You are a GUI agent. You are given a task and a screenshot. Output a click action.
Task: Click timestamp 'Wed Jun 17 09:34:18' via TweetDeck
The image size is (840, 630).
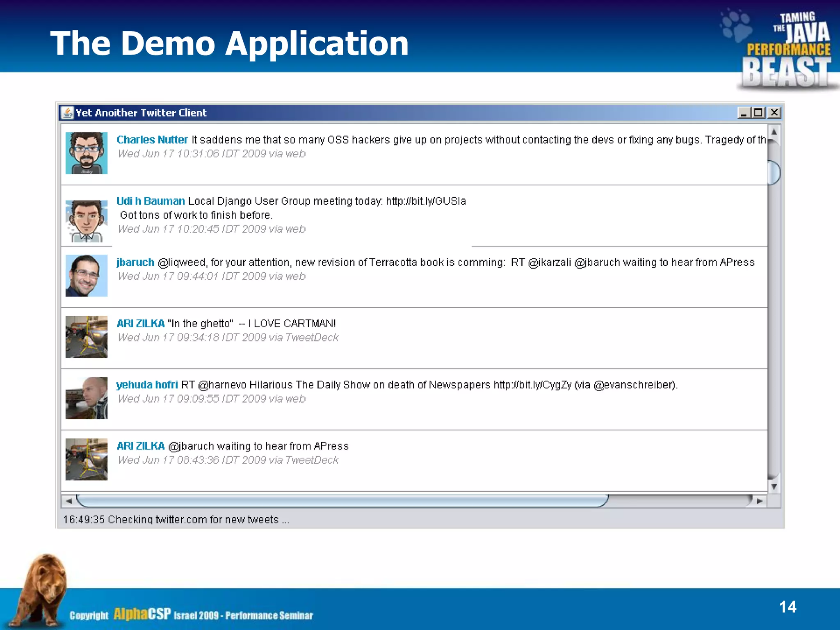228,338
